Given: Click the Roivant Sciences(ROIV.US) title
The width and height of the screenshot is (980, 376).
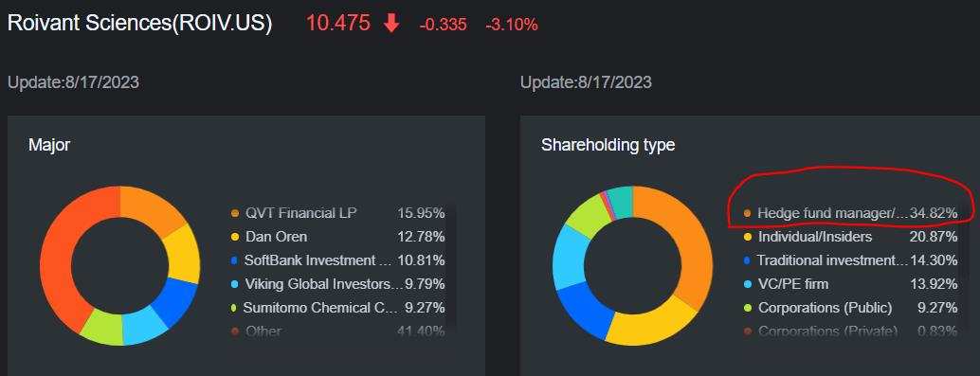Looking at the screenshot, I should pyautogui.click(x=140, y=24).
